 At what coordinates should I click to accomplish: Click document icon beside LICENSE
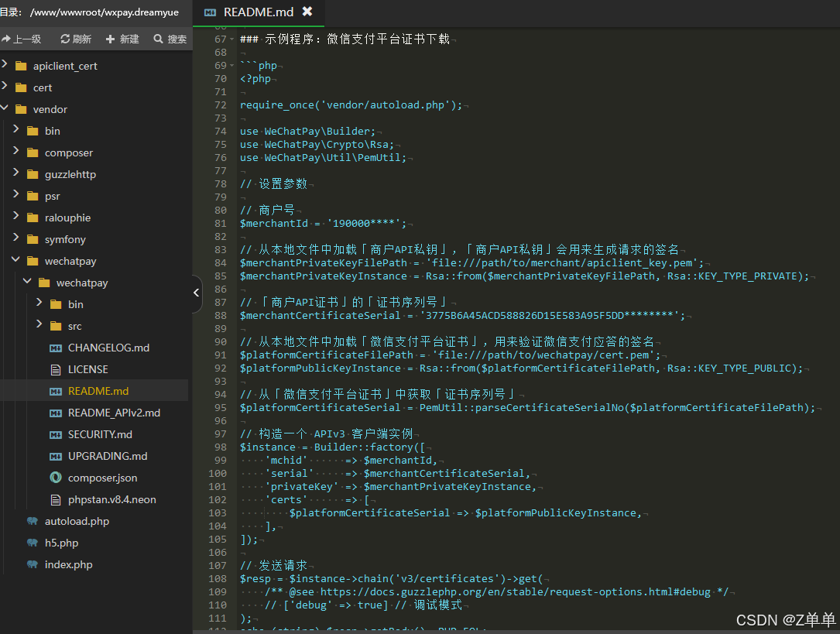tap(56, 369)
